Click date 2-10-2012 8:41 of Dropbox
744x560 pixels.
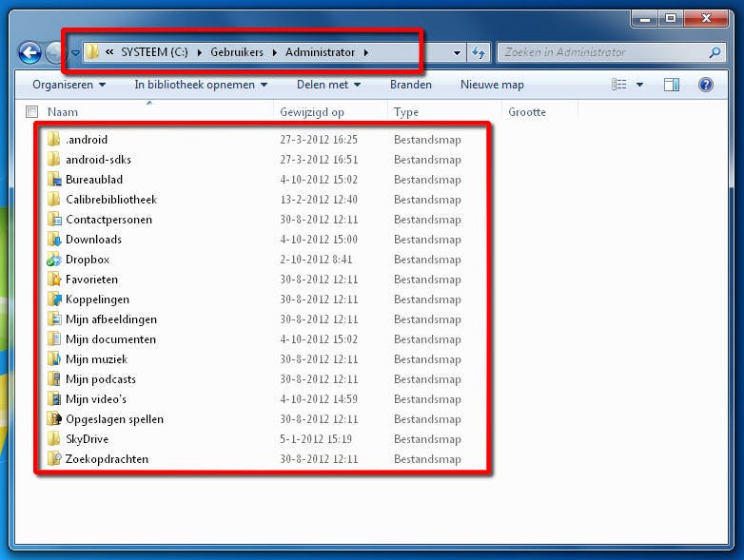tap(316, 260)
